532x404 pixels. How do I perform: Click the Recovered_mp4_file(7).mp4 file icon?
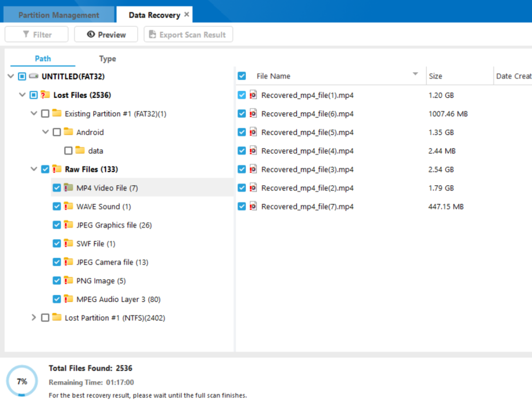point(253,206)
